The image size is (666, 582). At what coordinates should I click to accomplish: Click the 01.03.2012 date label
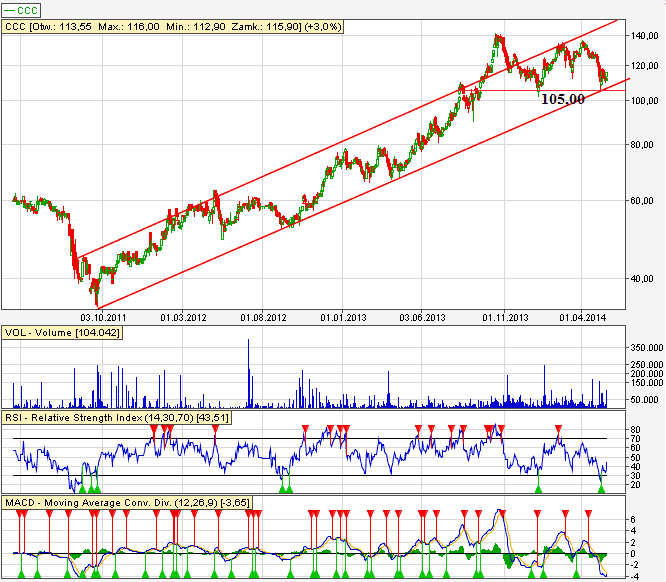[183, 317]
